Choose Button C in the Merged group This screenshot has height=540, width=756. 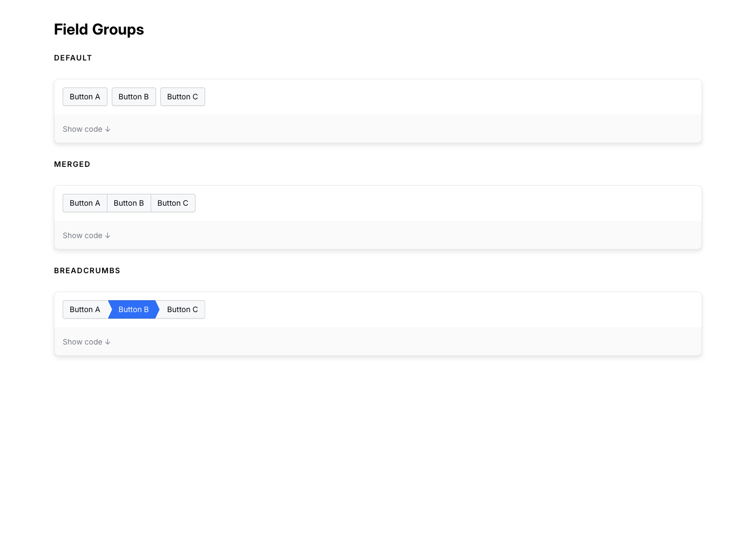point(173,203)
